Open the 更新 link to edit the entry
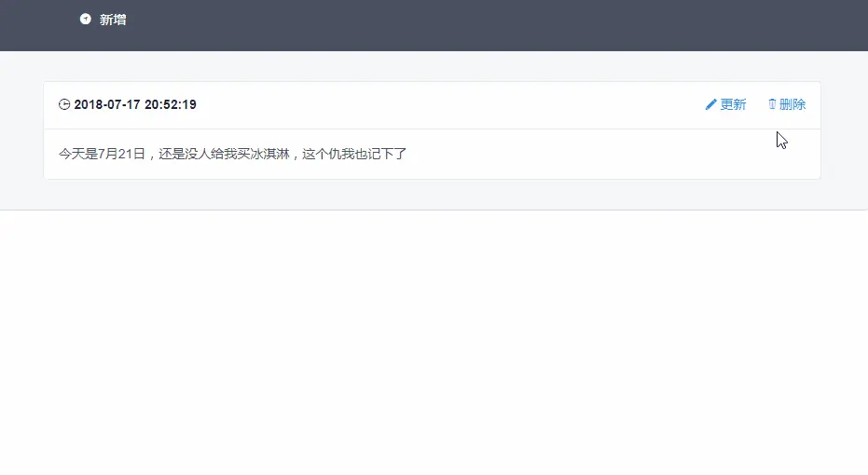The image size is (868, 475). (733, 104)
